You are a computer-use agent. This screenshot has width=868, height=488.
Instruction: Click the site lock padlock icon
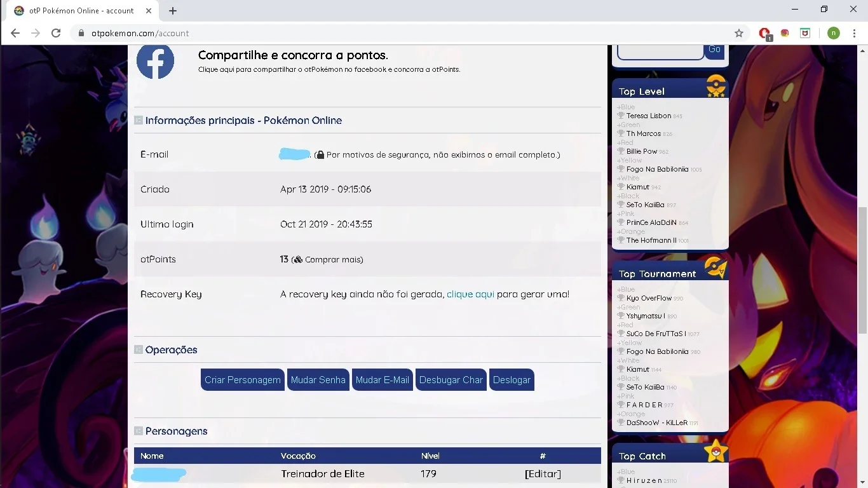click(x=81, y=33)
